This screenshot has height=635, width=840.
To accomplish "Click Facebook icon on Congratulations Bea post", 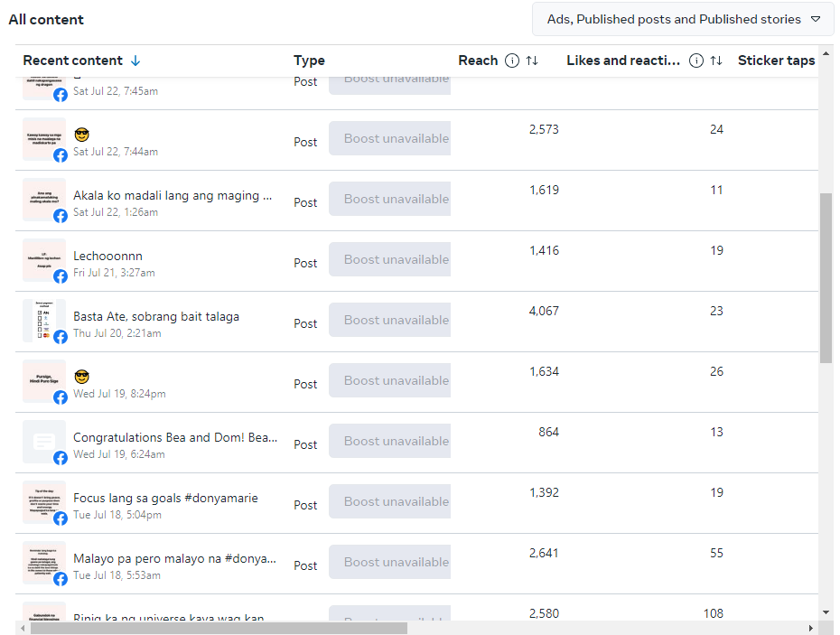I will (x=61, y=458).
